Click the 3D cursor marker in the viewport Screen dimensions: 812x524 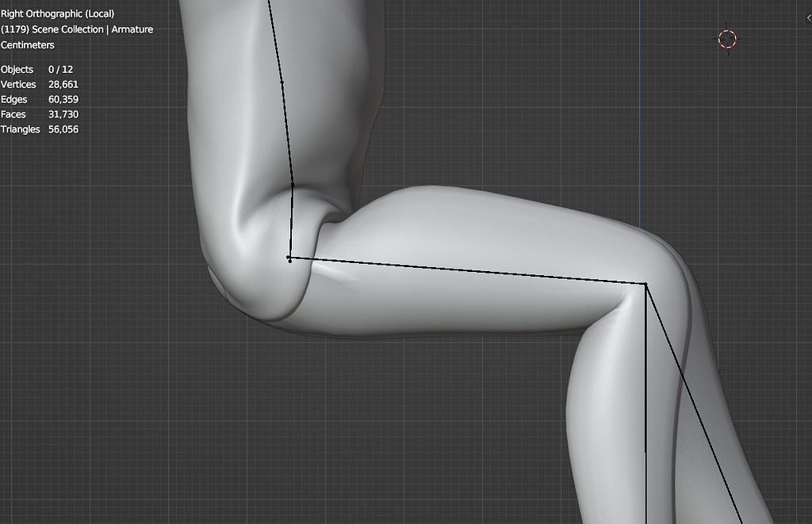[x=726, y=38]
